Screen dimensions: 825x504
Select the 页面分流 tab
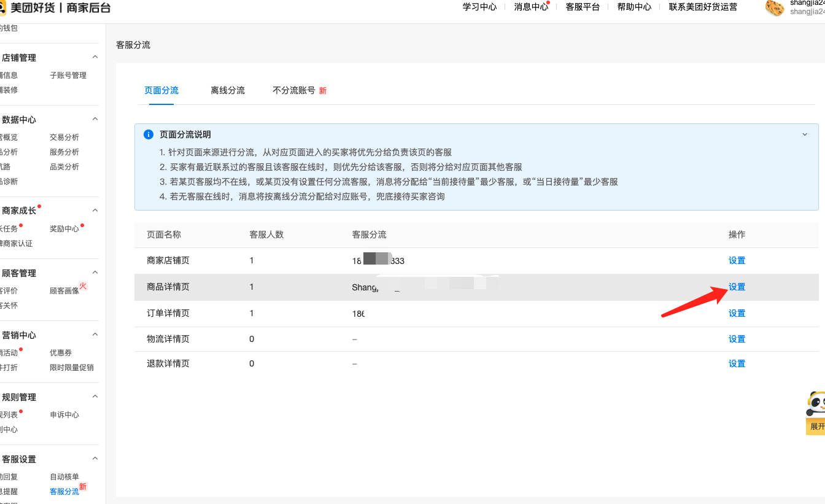pos(161,90)
